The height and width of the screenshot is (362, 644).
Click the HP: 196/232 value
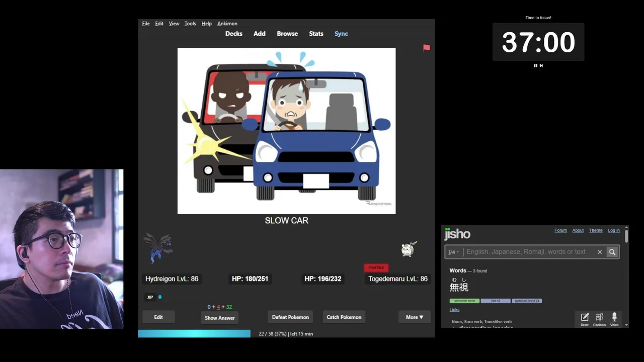click(x=323, y=279)
